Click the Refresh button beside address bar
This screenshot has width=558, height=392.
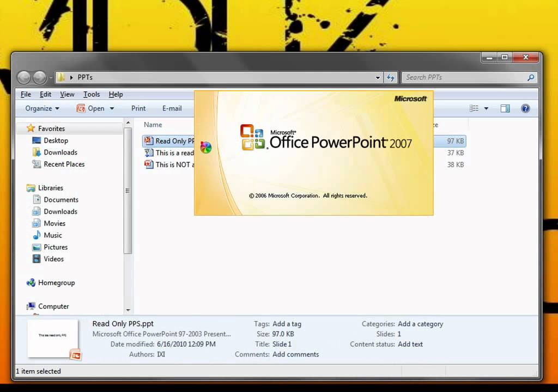coord(390,77)
